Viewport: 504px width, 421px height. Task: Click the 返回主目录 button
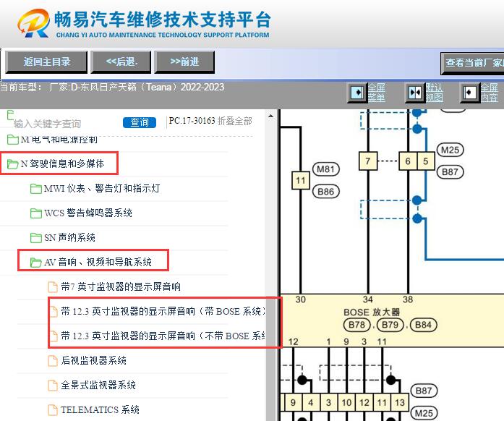tap(46, 61)
